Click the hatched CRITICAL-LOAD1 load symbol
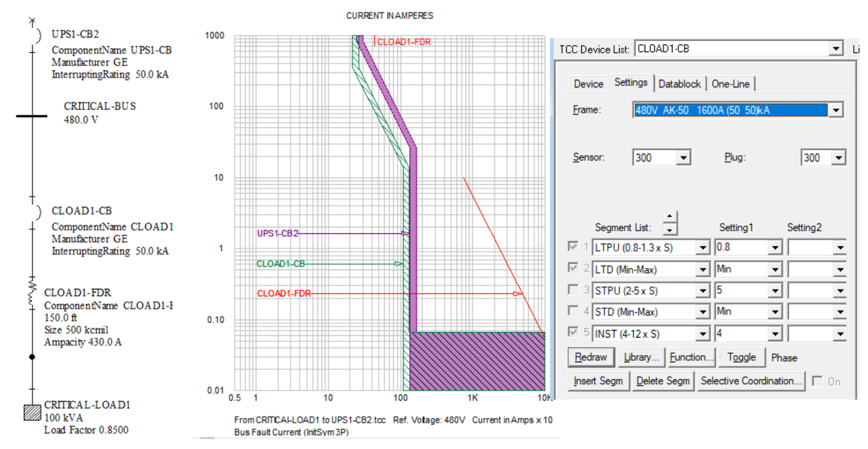The image size is (868, 449). coord(32,412)
